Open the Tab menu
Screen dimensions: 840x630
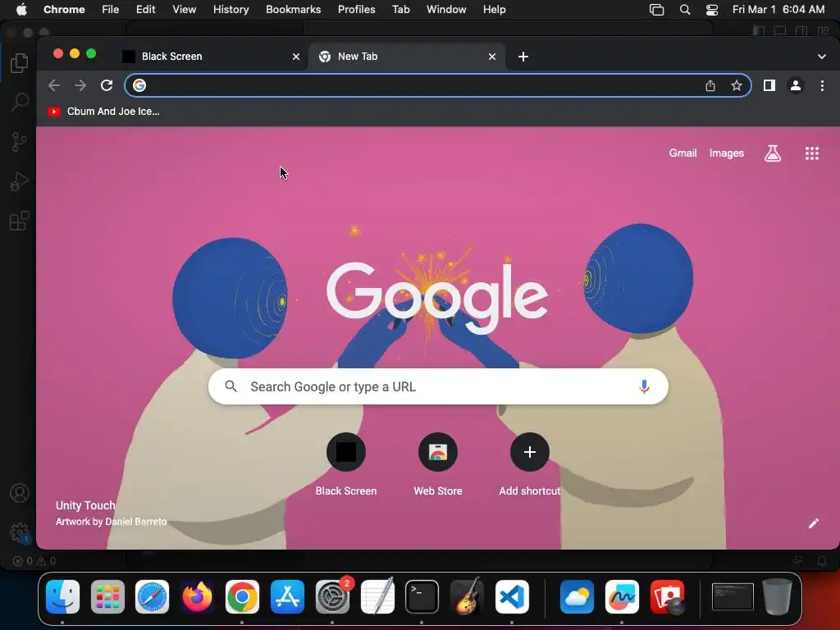[400, 10]
